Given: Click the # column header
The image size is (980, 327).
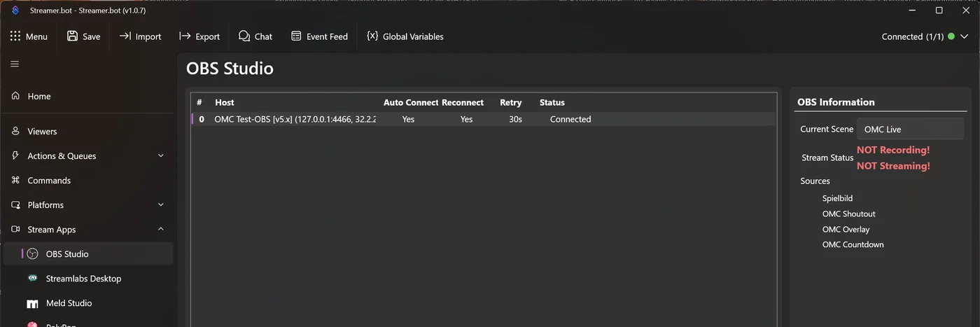Looking at the screenshot, I should (199, 102).
